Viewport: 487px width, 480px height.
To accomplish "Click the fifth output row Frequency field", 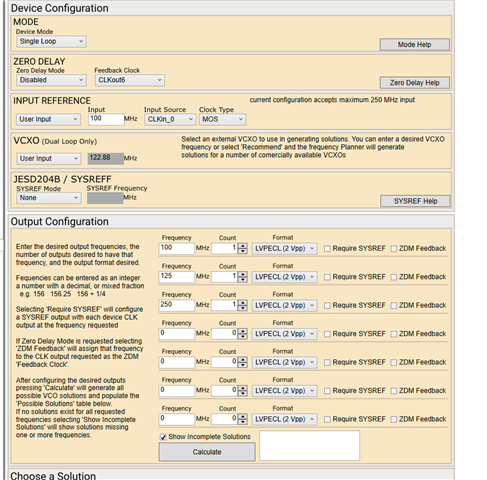I will (x=177, y=362).
